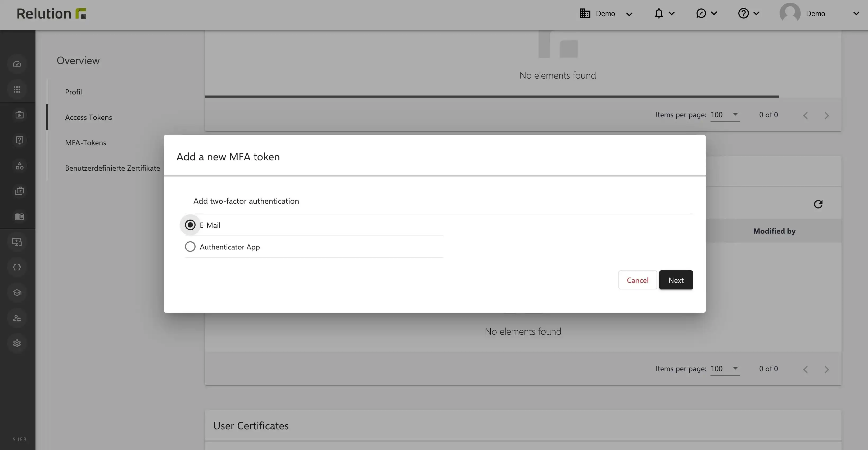Click the user settings icon in sidebar

point(17,318)
